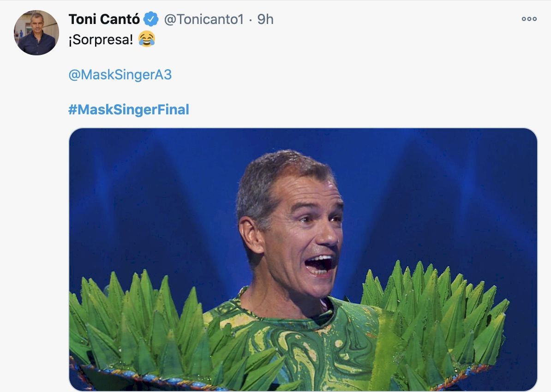The image size is (551, 392).
Task: Open the 9h timestamp permalink
Action: click(x=265, y=19)
